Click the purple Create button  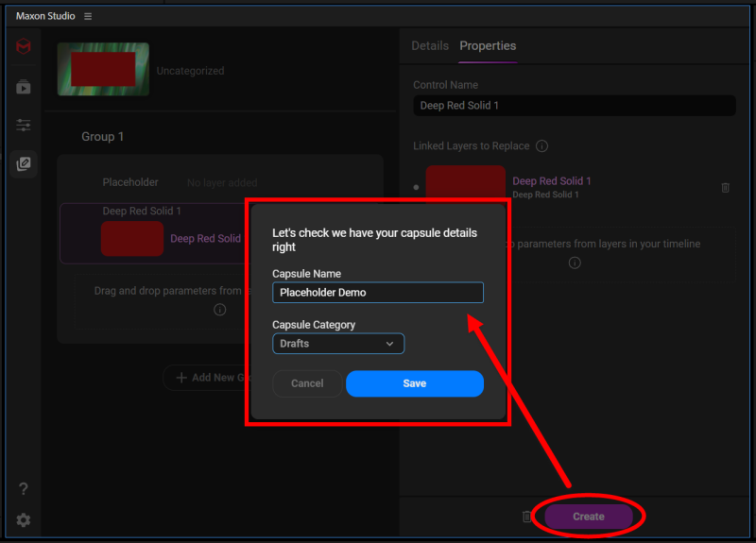pos(588,517)
